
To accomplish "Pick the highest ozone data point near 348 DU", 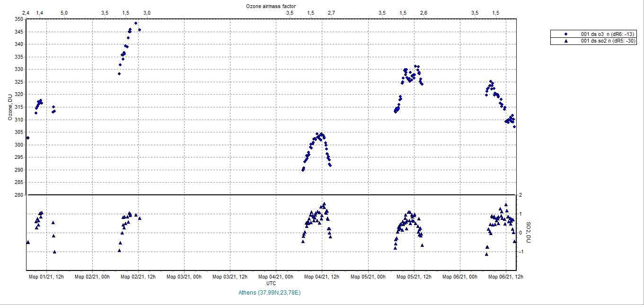I will (x=136, y=23).
